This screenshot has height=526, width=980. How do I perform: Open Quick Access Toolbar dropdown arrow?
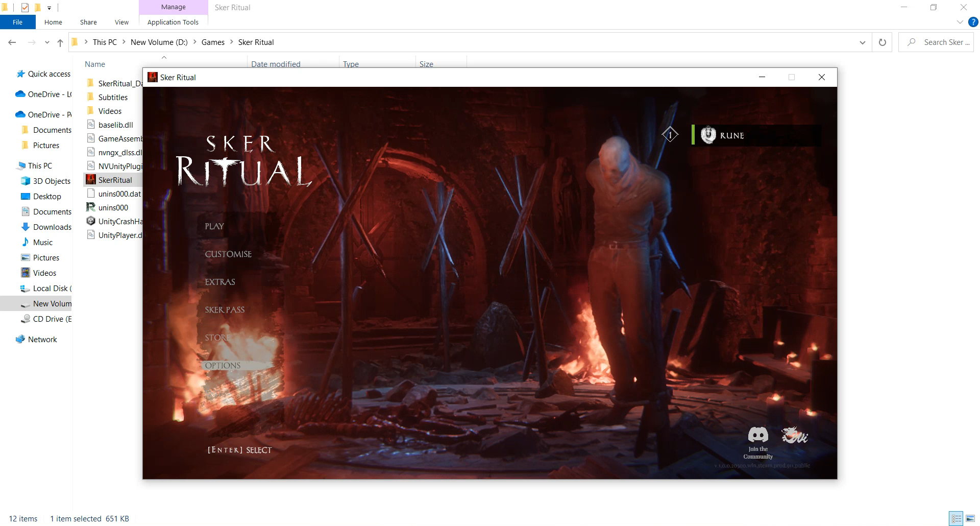(49, 8)
